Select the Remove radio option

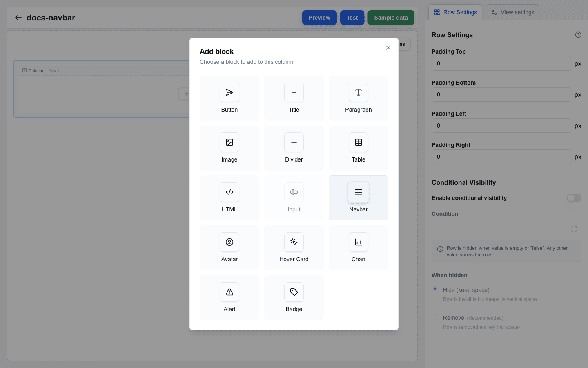435,317
